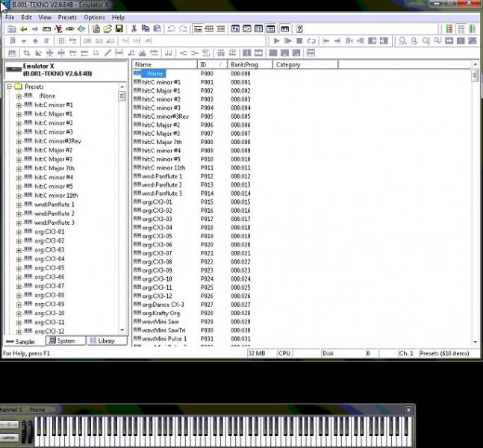
Task: Toggle list view showing ### numbers
Action: [221, 29]
